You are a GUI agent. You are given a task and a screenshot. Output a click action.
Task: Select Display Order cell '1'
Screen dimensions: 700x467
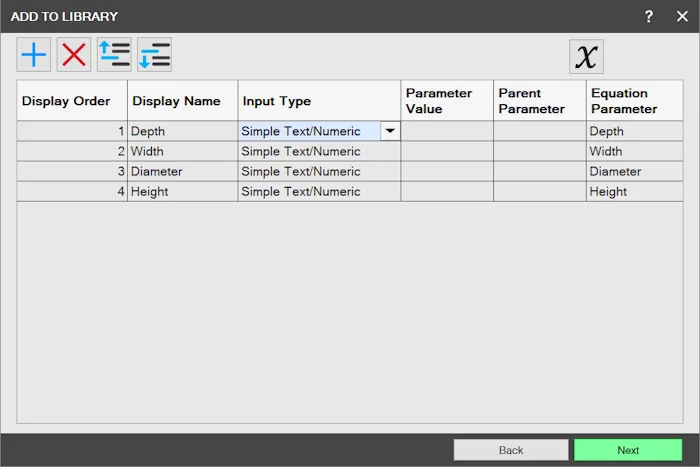click(72, 131)
